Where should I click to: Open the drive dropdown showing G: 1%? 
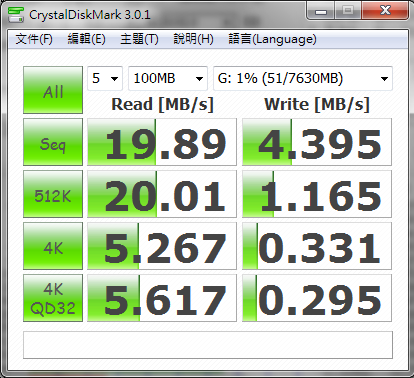(303, 78)
